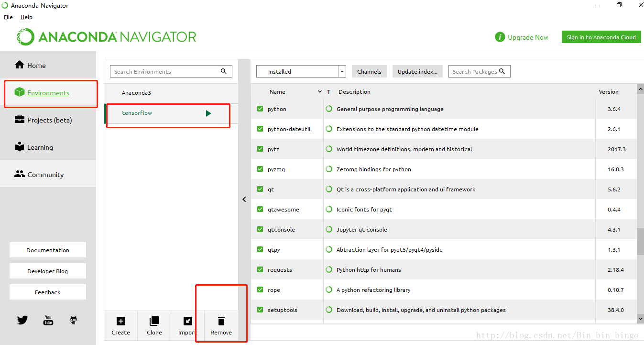Click the search packages magnifier icon
Image resolution: width=644 pixels, height=345 pixels.
(x=502, y=71)
